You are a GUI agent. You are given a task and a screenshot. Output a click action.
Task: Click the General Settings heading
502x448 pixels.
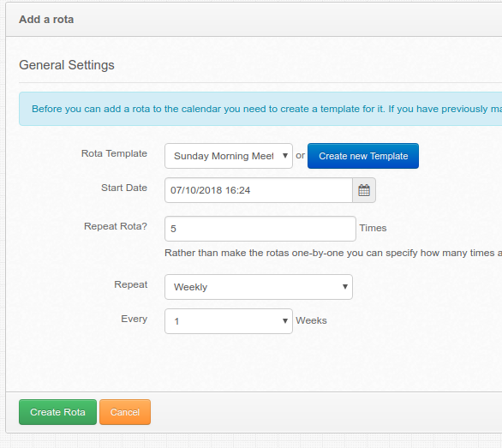[67, 65]
